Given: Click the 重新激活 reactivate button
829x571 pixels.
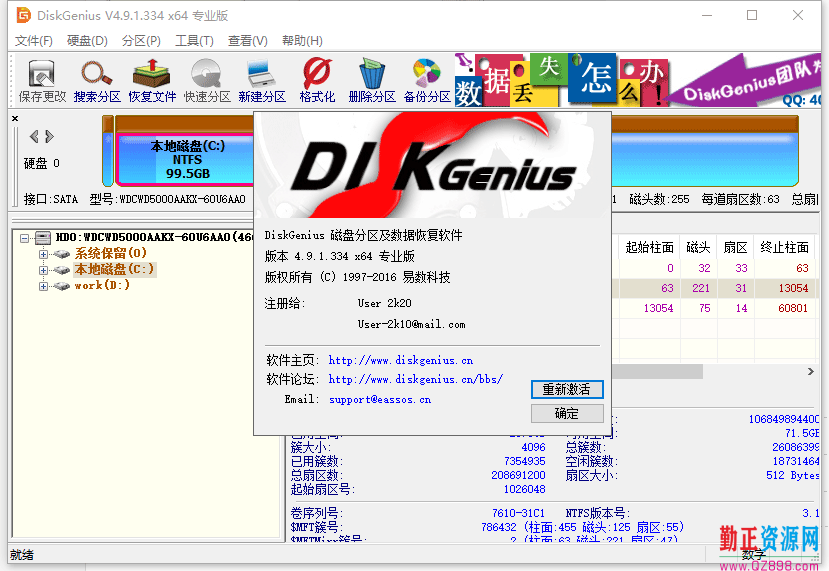Looking at the screenshot, I should tap(567, 390).
